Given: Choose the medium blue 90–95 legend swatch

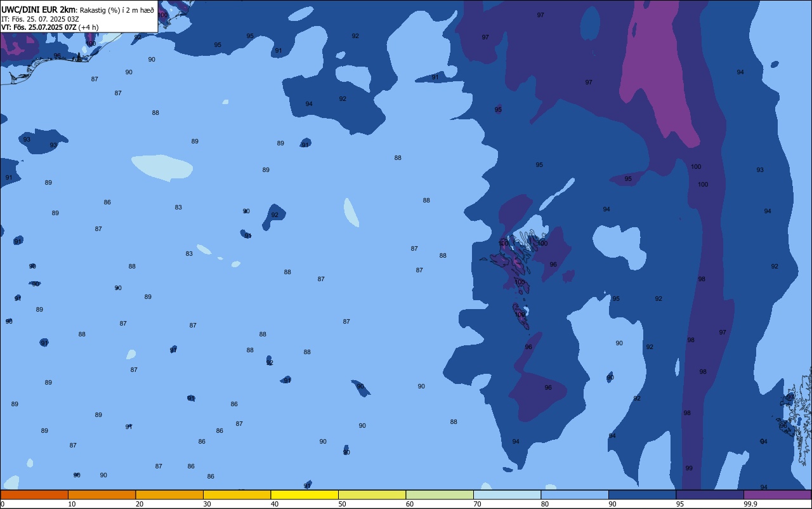Looking at the screenshot, I should click(x=642, y=494).
